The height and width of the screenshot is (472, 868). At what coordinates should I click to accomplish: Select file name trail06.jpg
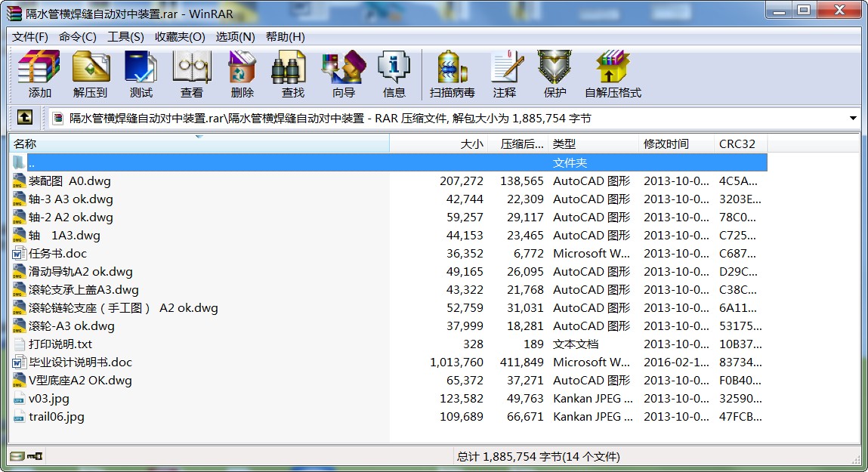click(x=57, y=417)
